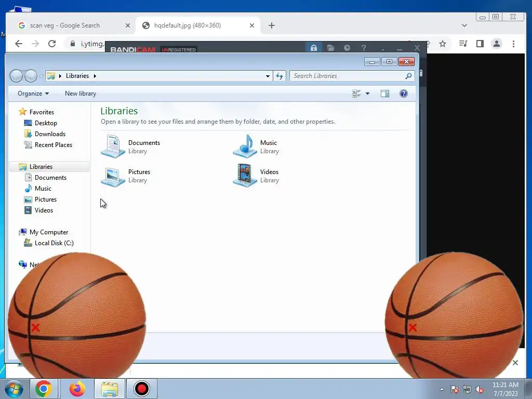Click the network tray icon

click(x=467, y=390)
